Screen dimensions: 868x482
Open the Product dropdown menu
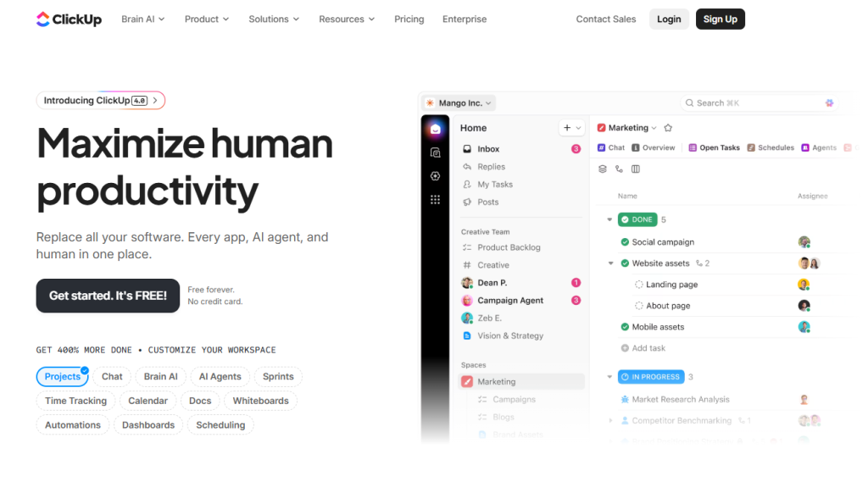(207, 19)
